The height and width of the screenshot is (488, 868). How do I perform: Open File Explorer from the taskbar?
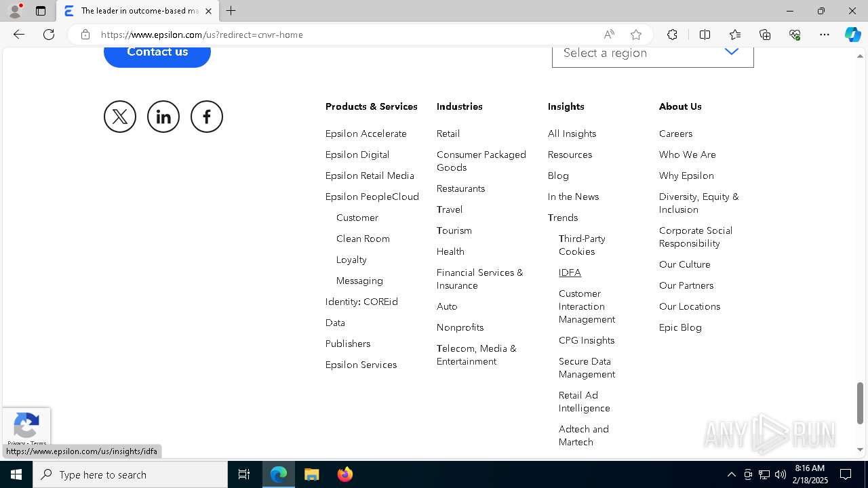pyautogui.click(x=311, y=474)
